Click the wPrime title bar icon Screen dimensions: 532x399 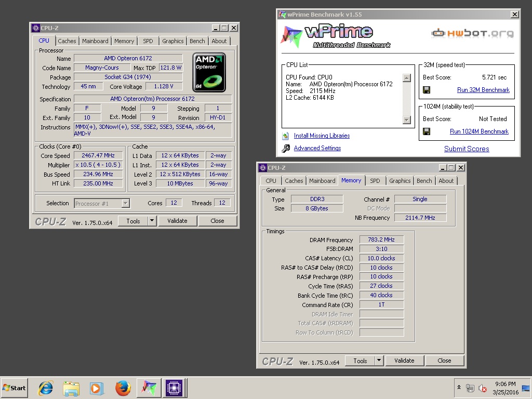[x=282, y=14]
